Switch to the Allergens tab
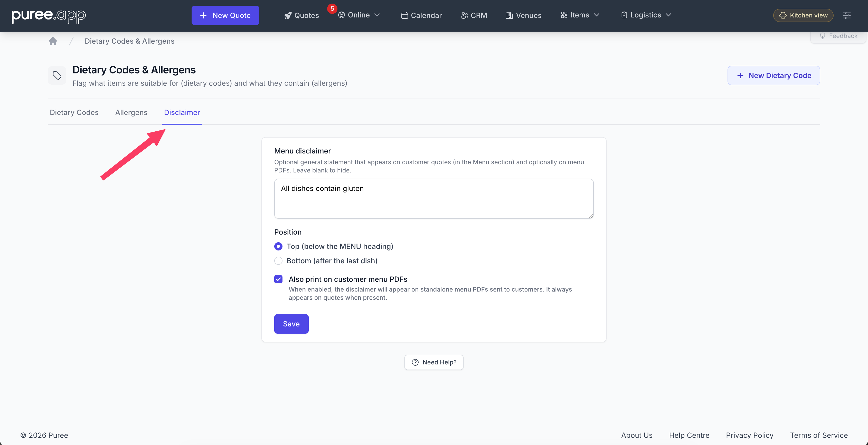 click(131, 112)
